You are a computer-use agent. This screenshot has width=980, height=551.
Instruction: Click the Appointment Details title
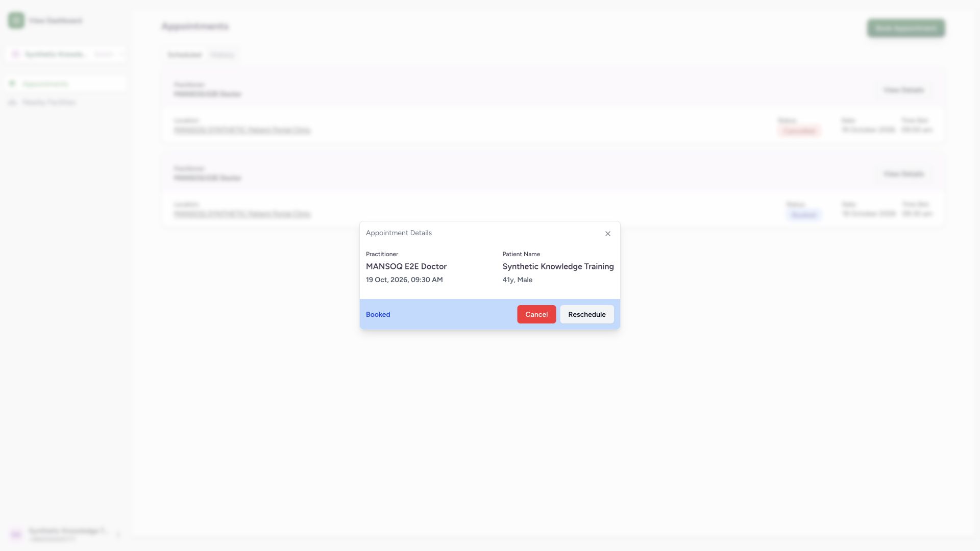[x=399, y=233]
